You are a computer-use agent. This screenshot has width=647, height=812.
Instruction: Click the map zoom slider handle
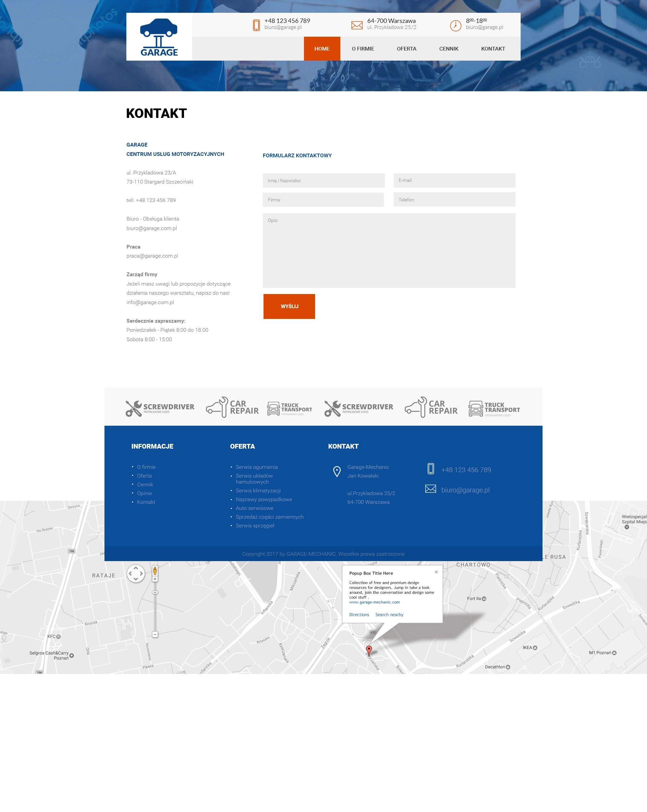pyautogui.click(x=155, y=592)
